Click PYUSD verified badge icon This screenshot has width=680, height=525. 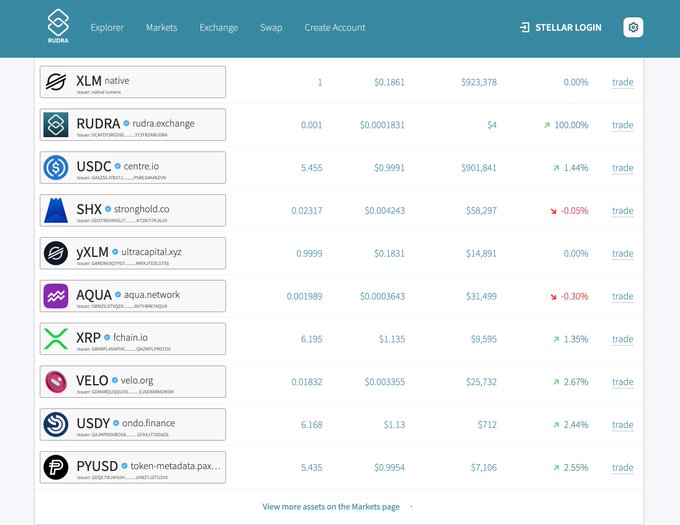coord(124,466)
